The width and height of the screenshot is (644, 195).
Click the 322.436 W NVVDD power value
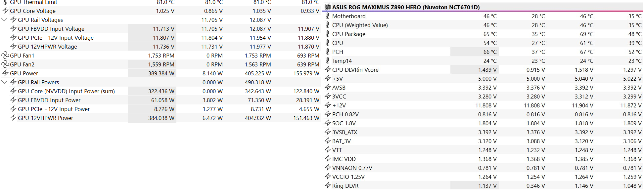161,91
